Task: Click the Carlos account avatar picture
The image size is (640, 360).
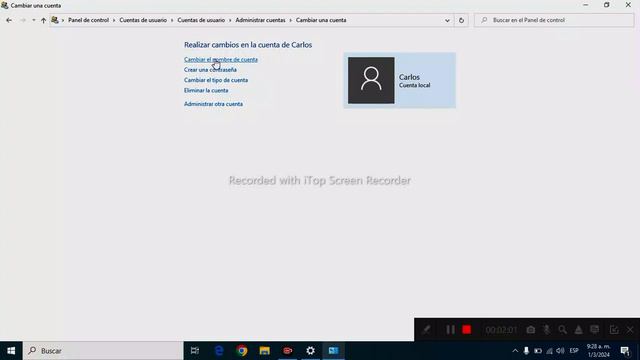Action: pyautogui.click(x=371, y=80)
